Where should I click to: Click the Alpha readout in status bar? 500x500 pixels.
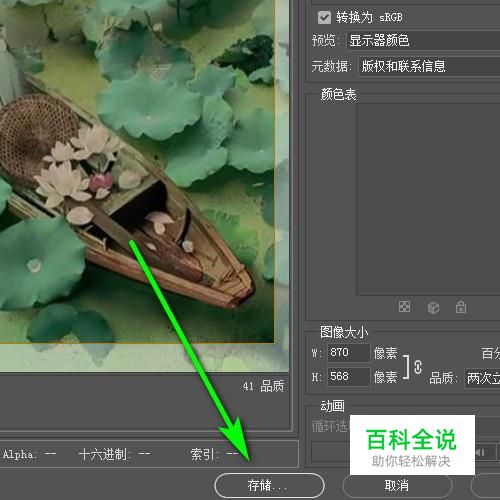(29, 454)
